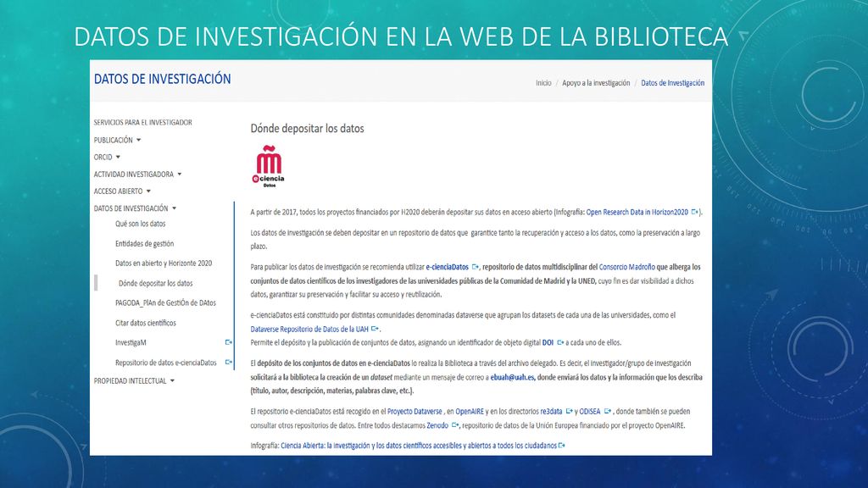868x488 pixels.
Task: Click the e-ciencia Datos logo
Action: [x=269, y=167]
